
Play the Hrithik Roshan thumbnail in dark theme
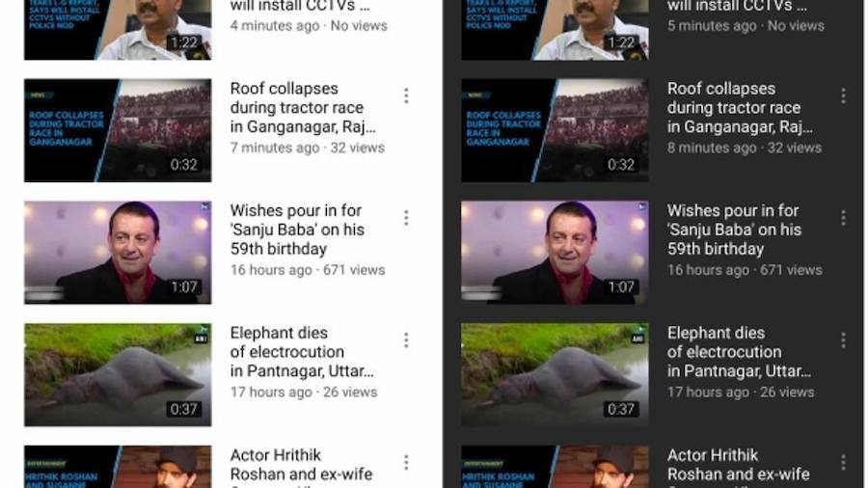(x=555, y=467)
